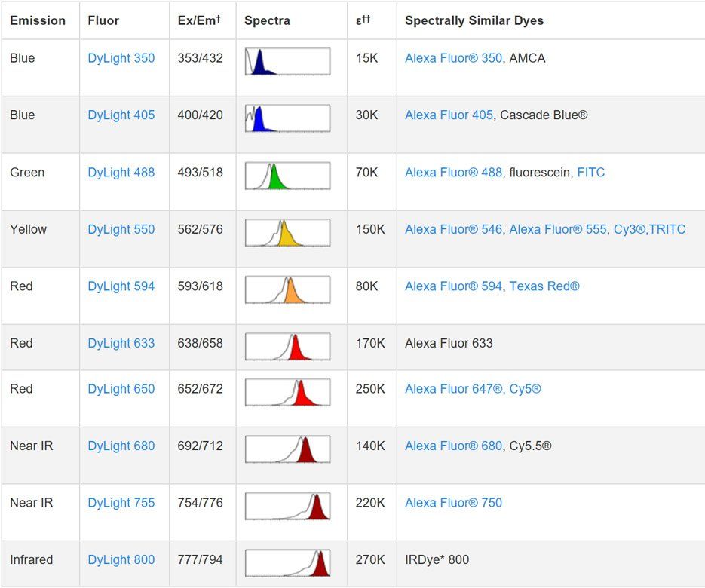Click the yellow DyLight 550 spectrum graph

tap(287, 233)
